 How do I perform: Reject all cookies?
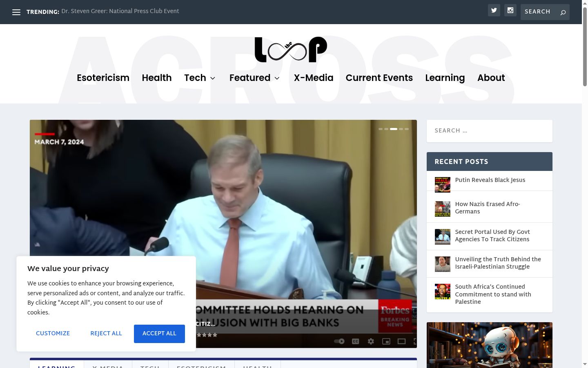pyautogui.click(x=106, y=334)
